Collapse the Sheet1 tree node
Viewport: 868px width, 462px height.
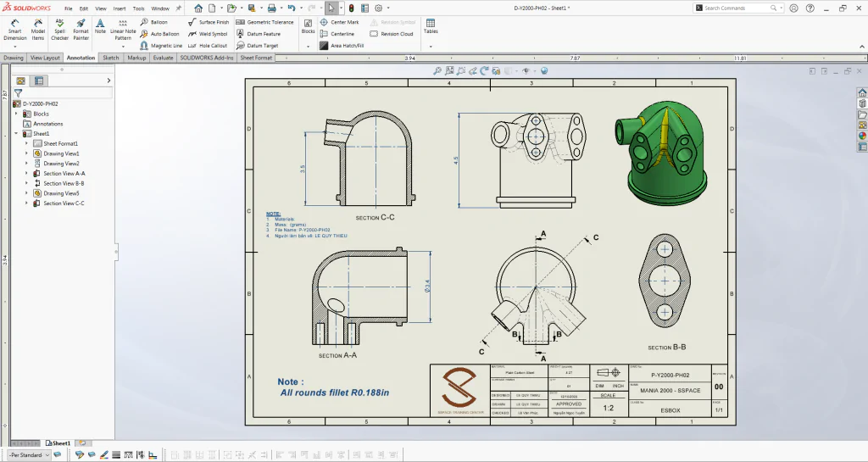(16, 133)
